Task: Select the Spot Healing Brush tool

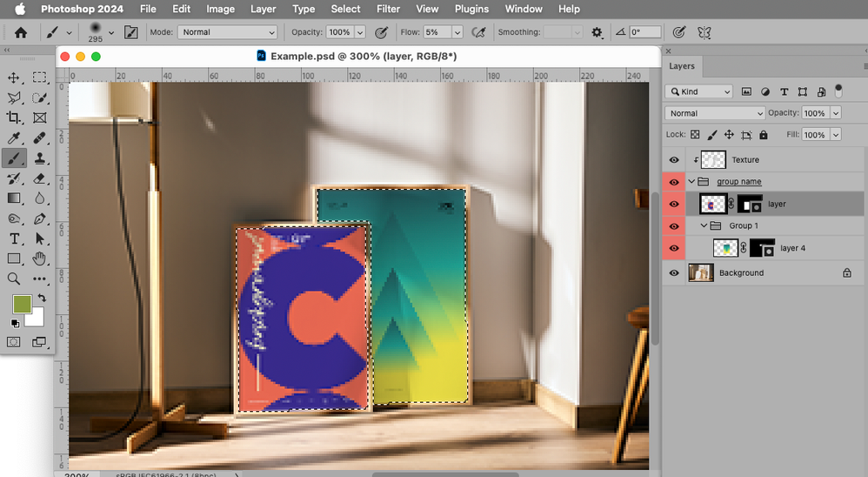Action: tap(39, 138)
